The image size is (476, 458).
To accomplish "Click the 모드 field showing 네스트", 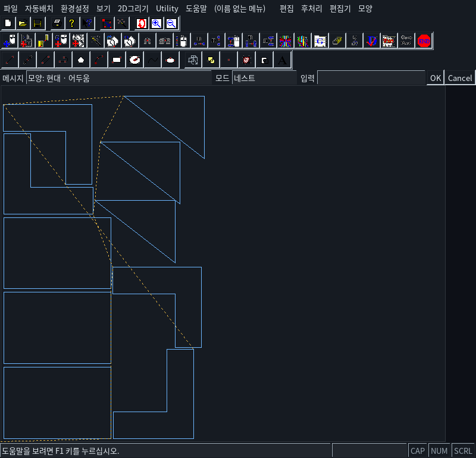I will 264,78.
